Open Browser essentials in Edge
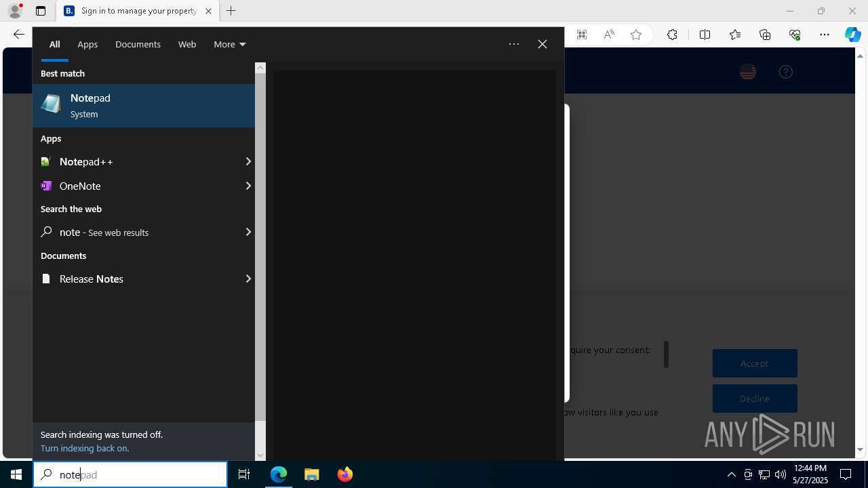 [x=795, y=35]
